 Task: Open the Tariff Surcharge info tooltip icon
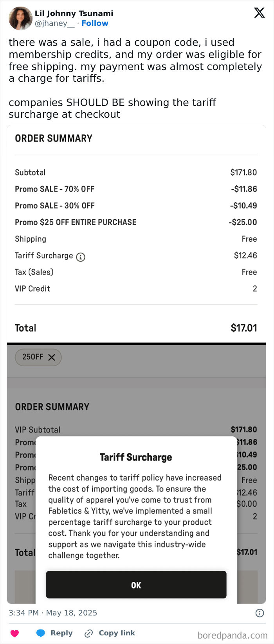pos(80,257)
